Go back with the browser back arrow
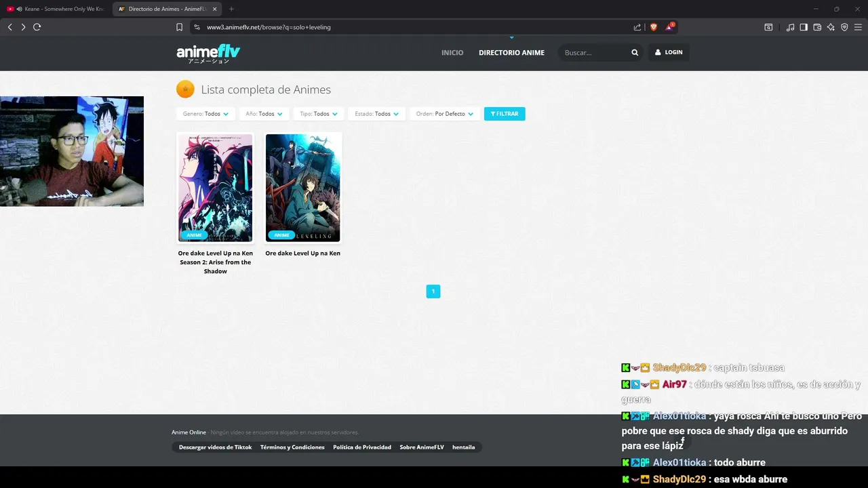The width and height of the screenshot is (868, 488). pos(10,27)
